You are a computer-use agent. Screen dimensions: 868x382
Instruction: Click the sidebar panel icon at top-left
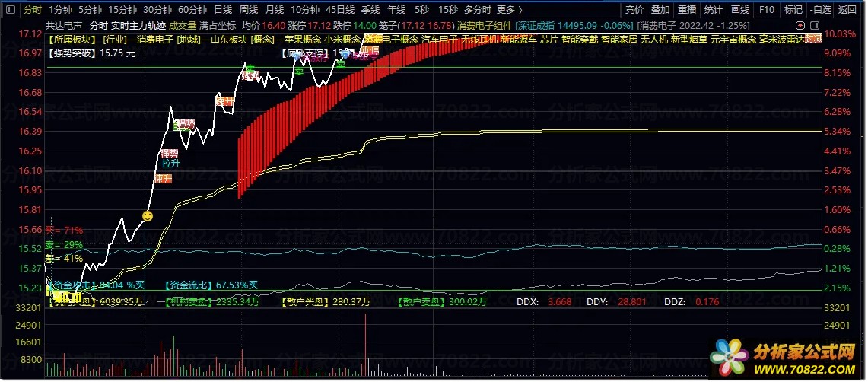click(9, 10)
